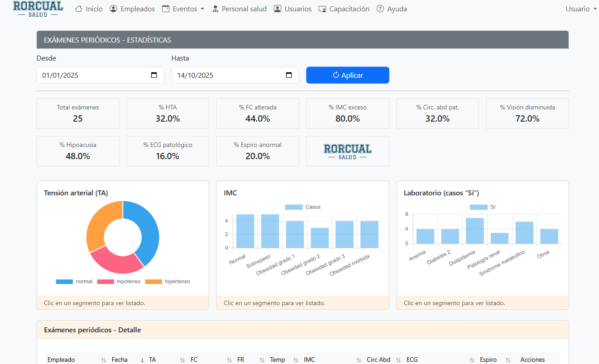Viewport: 599px width, 364px height.
Task: Open calendar picker in Hasta date field
Action: pos(289,76)
